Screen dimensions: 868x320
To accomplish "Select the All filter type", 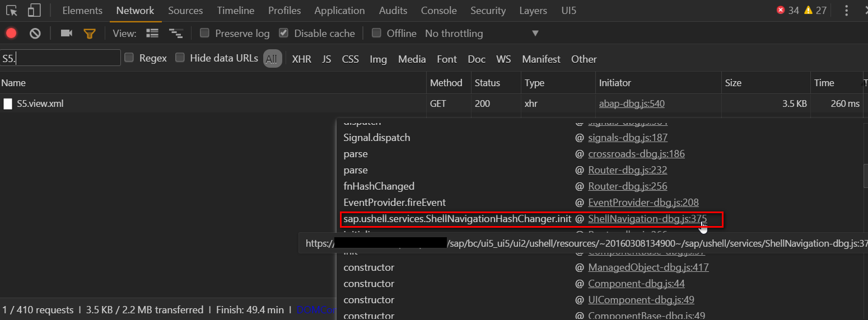I will tap(272, 59).
